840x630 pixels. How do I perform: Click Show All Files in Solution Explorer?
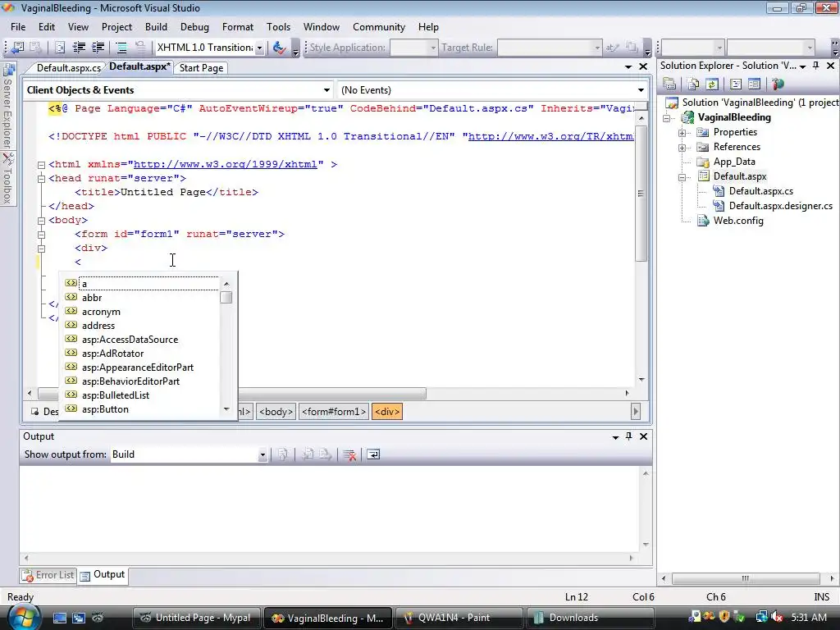coord(693,84)
